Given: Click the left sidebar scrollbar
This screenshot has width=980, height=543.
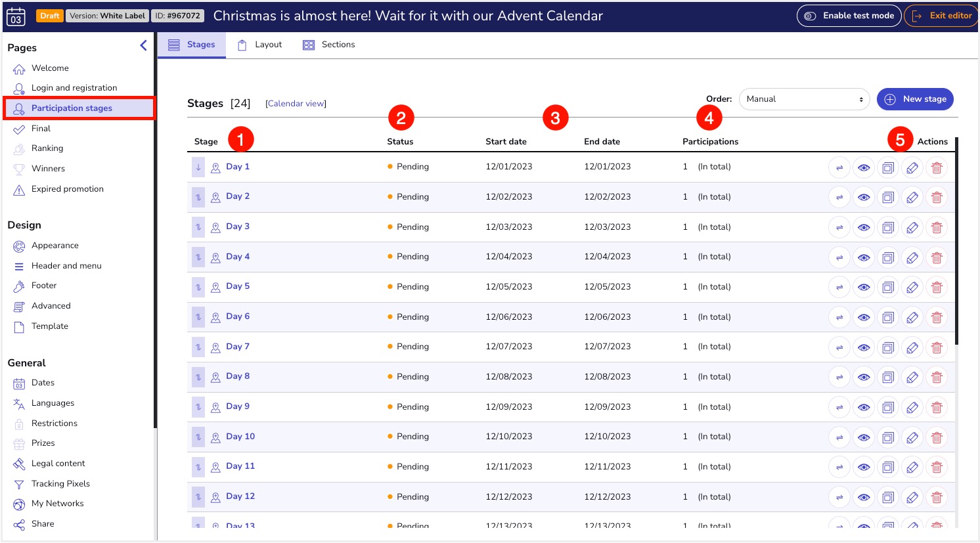Looking at the screenshot, I should [x=155, y=230].
